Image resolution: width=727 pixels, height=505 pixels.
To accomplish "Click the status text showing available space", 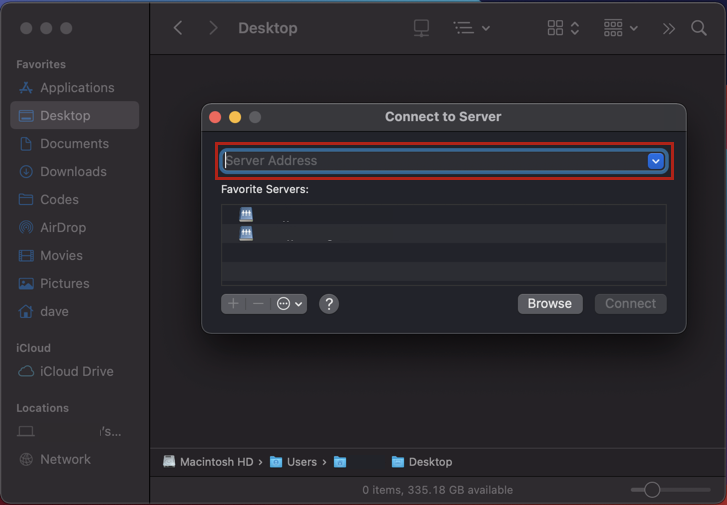I will pos(438,490).
